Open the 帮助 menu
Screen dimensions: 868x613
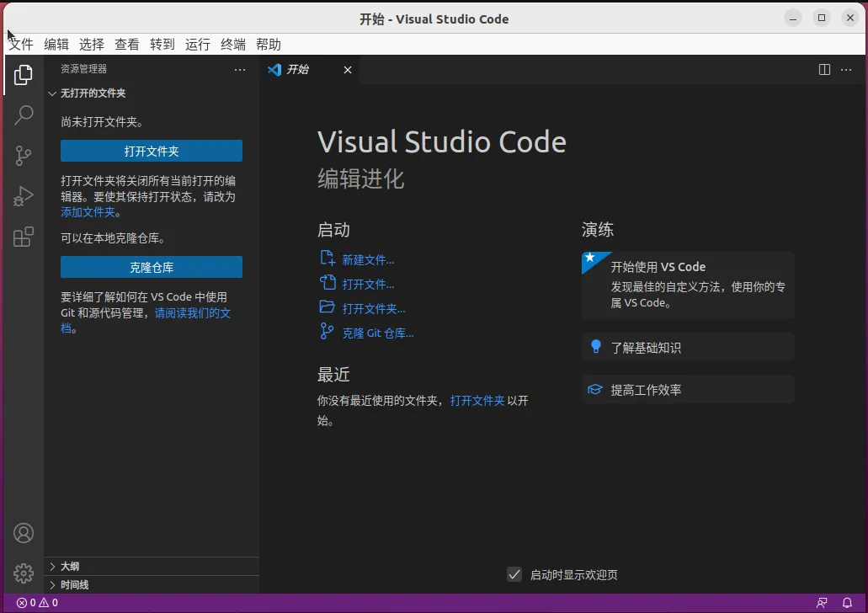[269, 45]
